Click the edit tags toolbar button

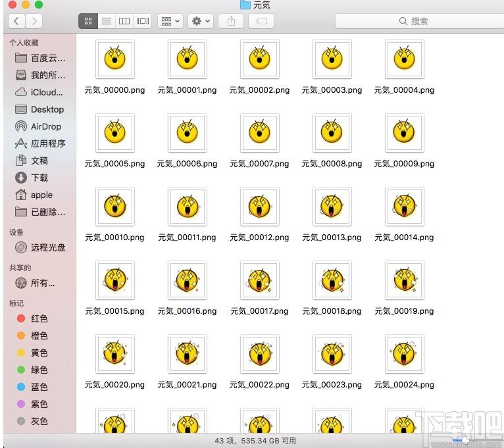(x=261, y=21)
